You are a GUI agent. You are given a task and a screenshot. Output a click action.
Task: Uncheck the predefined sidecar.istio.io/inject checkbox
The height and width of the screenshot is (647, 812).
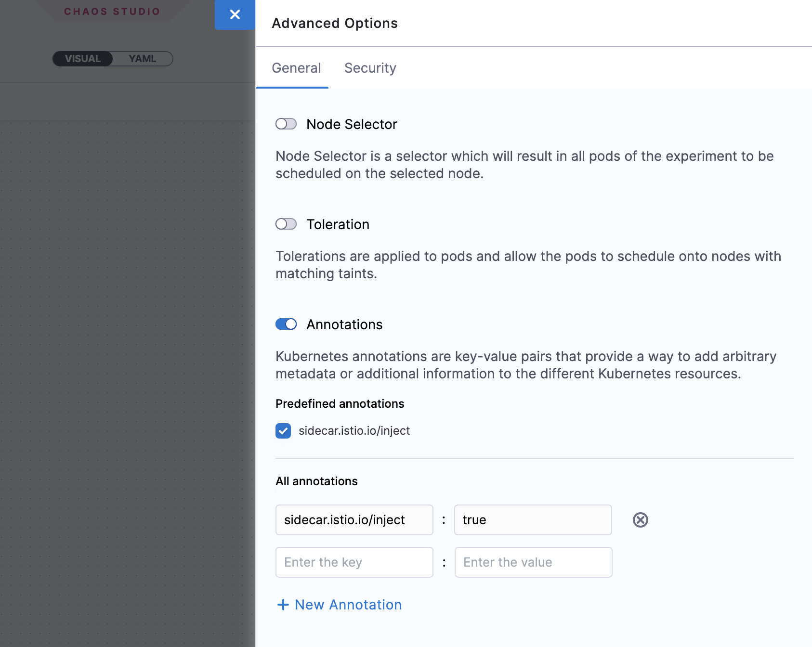click(x=283, y=431)
